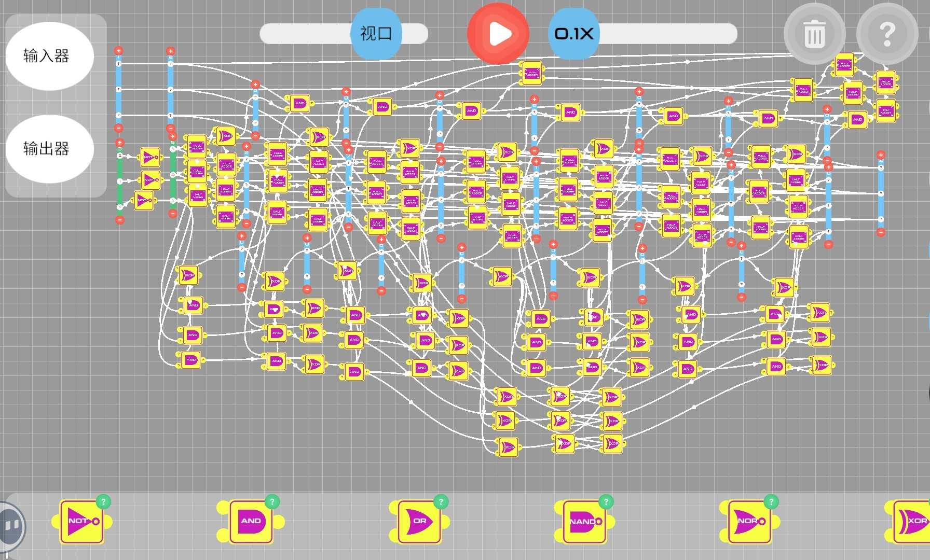
Task: Open help with the question mark button
Action: click(x=887, y=34)
